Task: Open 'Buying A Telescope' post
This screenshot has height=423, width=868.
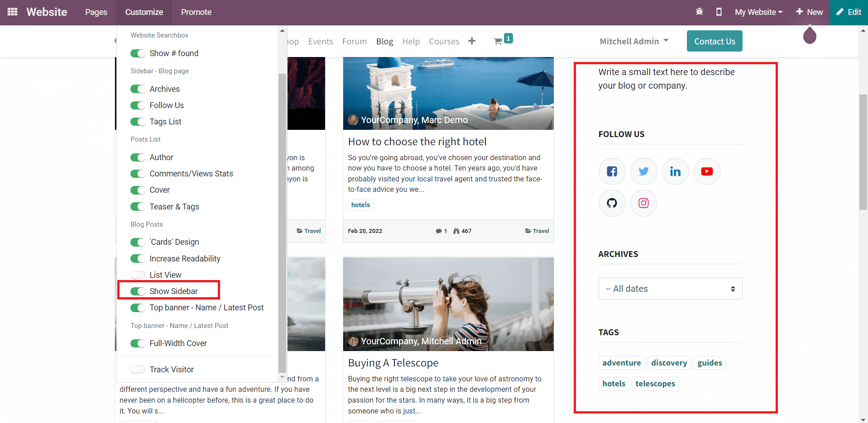Action: tap(393, 363)
